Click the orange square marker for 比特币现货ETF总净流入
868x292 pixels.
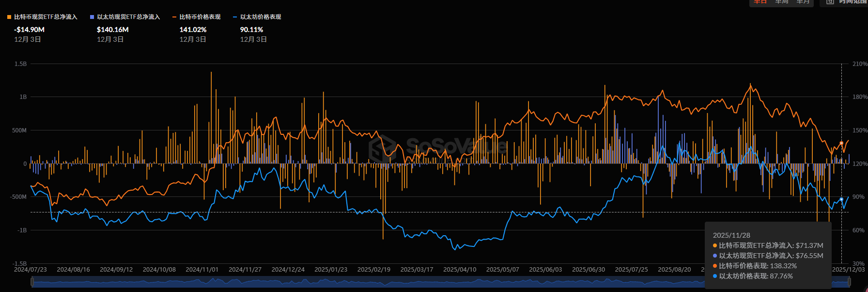pos(9,17)
